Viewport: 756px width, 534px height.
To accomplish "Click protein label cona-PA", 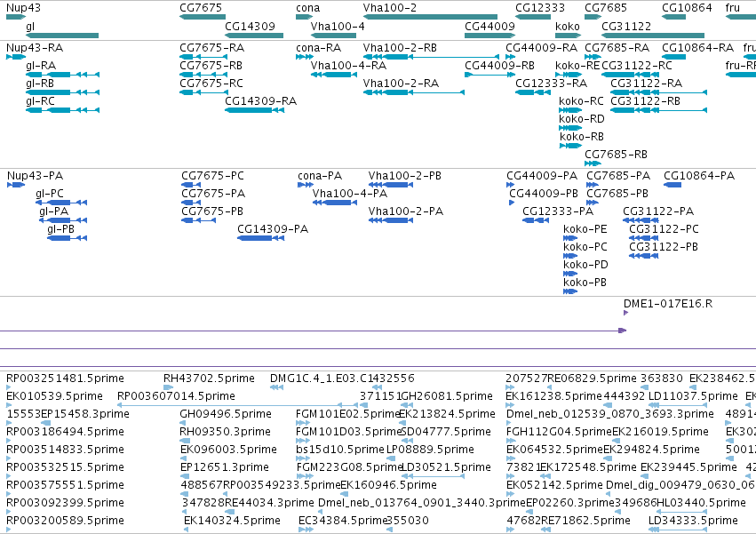I will (x=320, y=176).
